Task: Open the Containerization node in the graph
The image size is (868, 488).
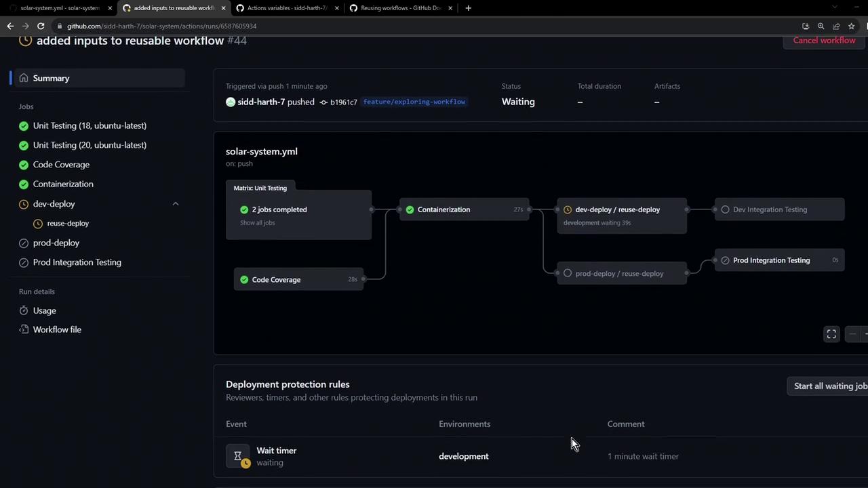Action: point(464,209)
